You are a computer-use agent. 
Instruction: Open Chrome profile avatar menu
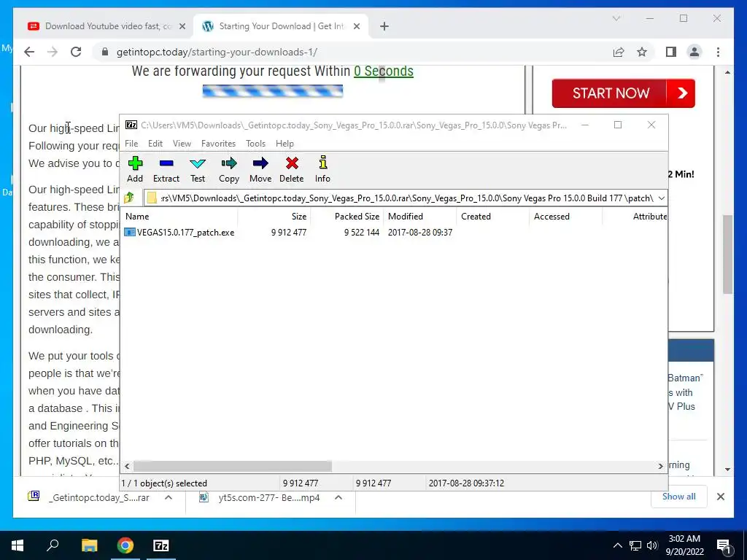pos(694,52)
